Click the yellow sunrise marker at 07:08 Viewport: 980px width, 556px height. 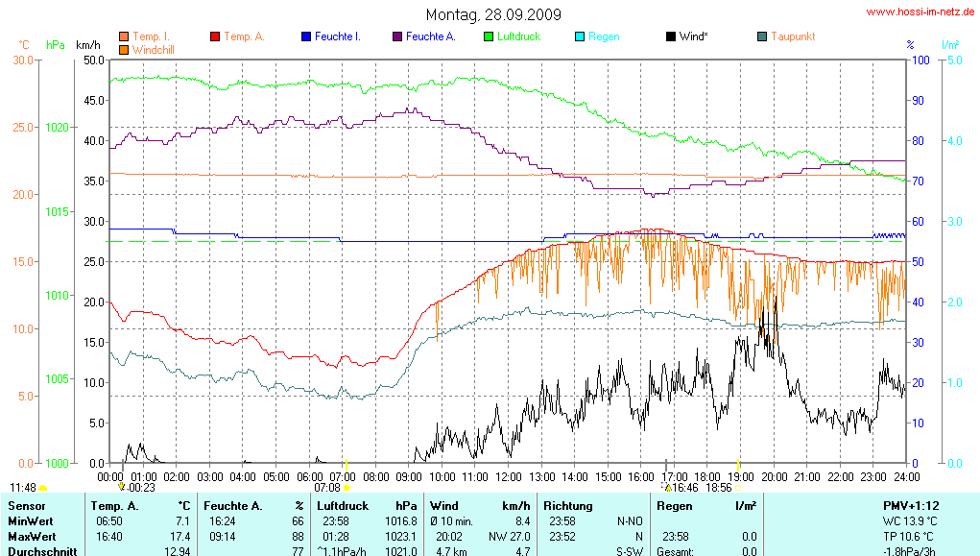click(347, 488)
